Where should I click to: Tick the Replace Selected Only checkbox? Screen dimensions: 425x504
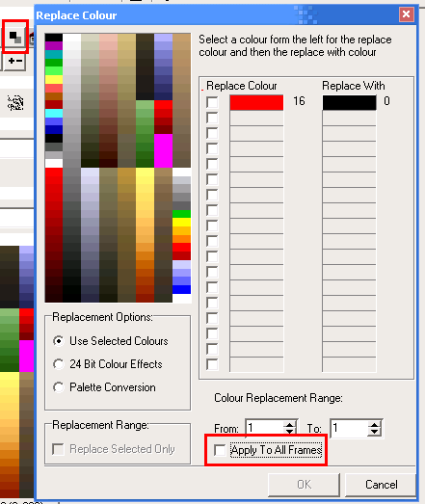coord(58,449)
